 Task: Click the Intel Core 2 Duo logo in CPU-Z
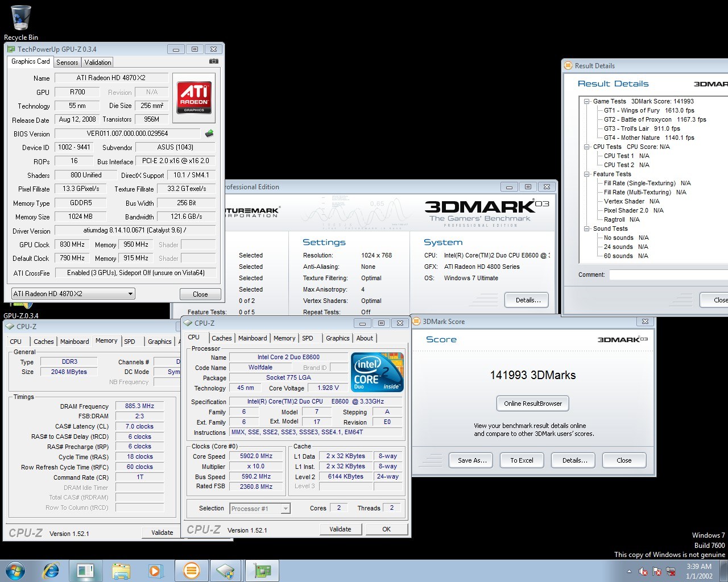(x=378, y=372)
